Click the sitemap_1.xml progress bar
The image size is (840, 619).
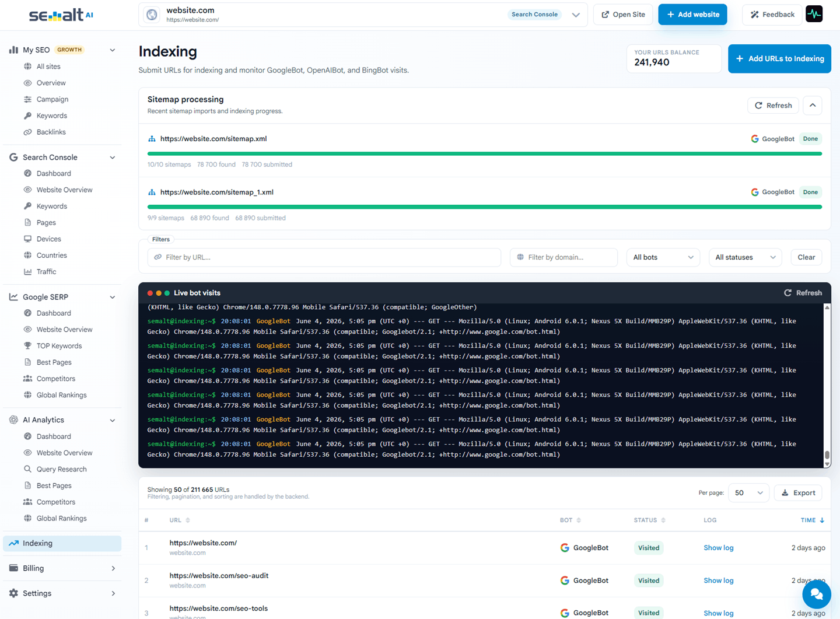485,207
